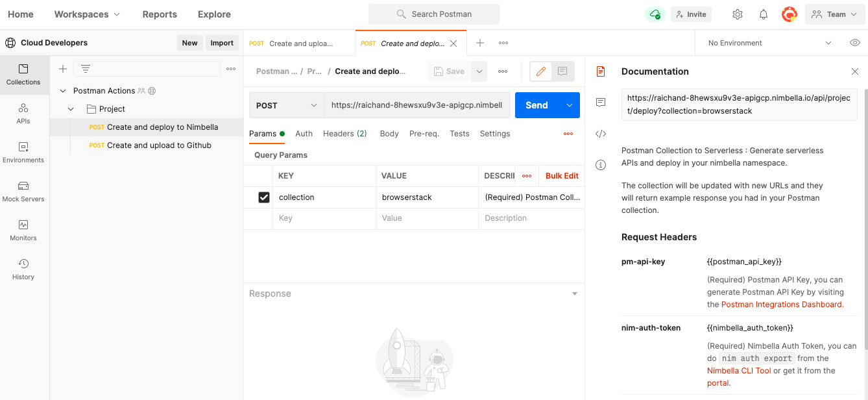Open the Environments sidebar panel

(23, 153)
